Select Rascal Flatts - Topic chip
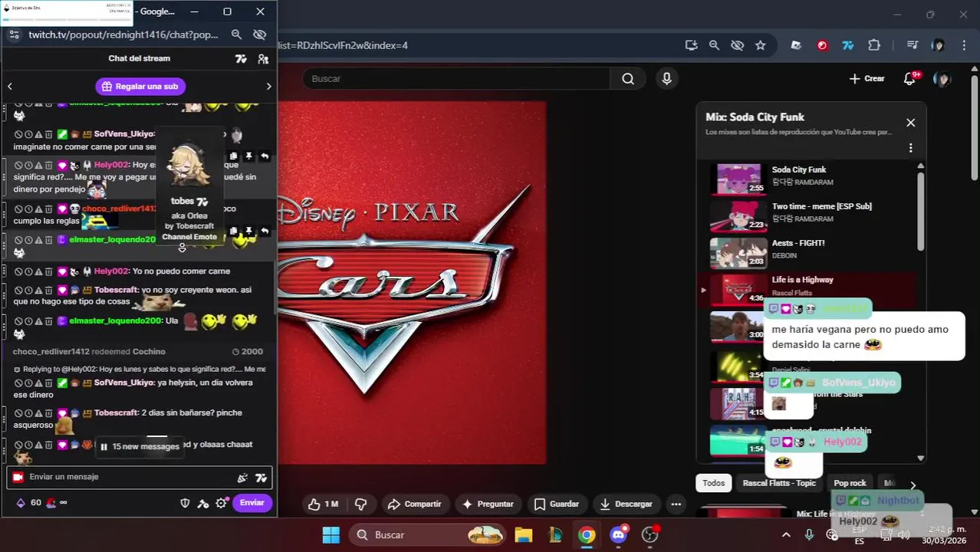980x552 pixels. pyautogui.click(x=779, y=483)
